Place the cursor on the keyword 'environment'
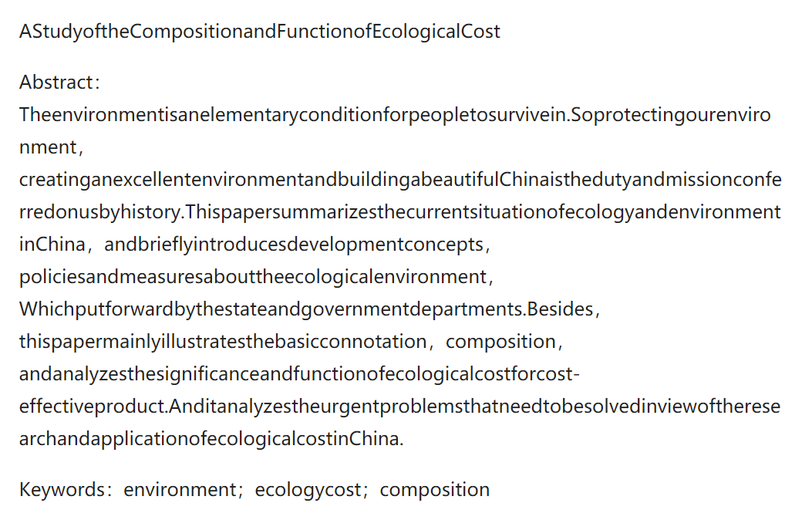The width and height of the screenshot is (812, 530). [180, 490]
